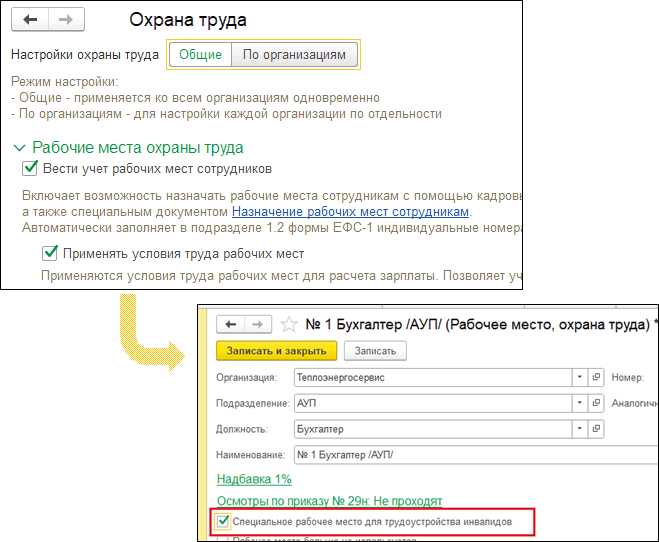Switch to По организациям settings tab

(x=294, y=55)
